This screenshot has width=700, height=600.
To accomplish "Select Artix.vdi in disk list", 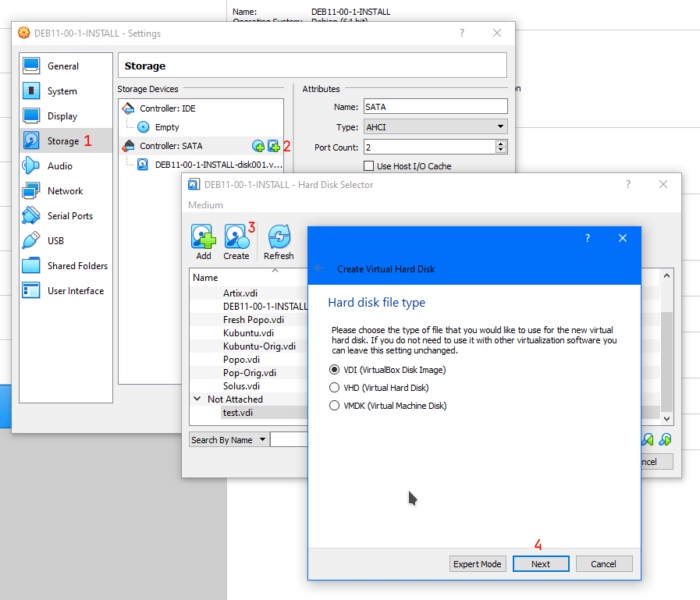I will [x=240, y=293].
